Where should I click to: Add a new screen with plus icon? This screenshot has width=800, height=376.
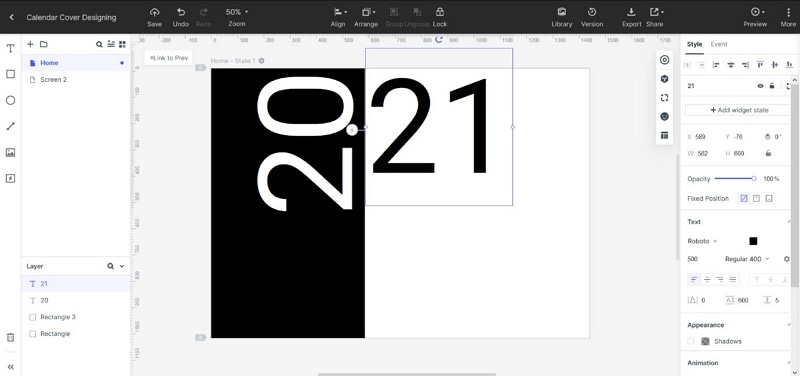click(30, 44)
